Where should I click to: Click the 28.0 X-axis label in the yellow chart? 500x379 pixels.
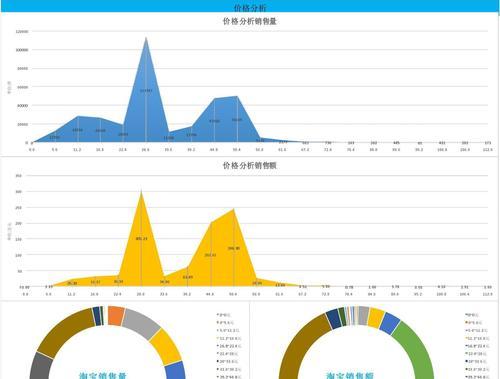(141, 294)
